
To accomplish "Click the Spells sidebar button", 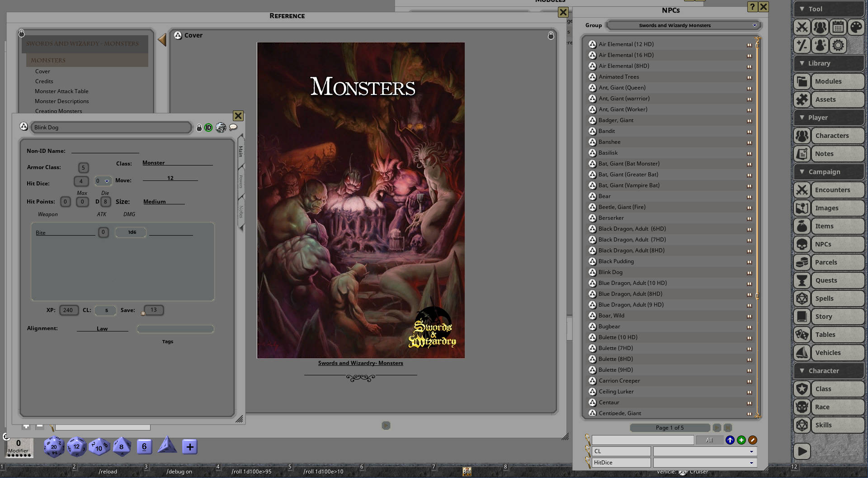I will 838,298.
